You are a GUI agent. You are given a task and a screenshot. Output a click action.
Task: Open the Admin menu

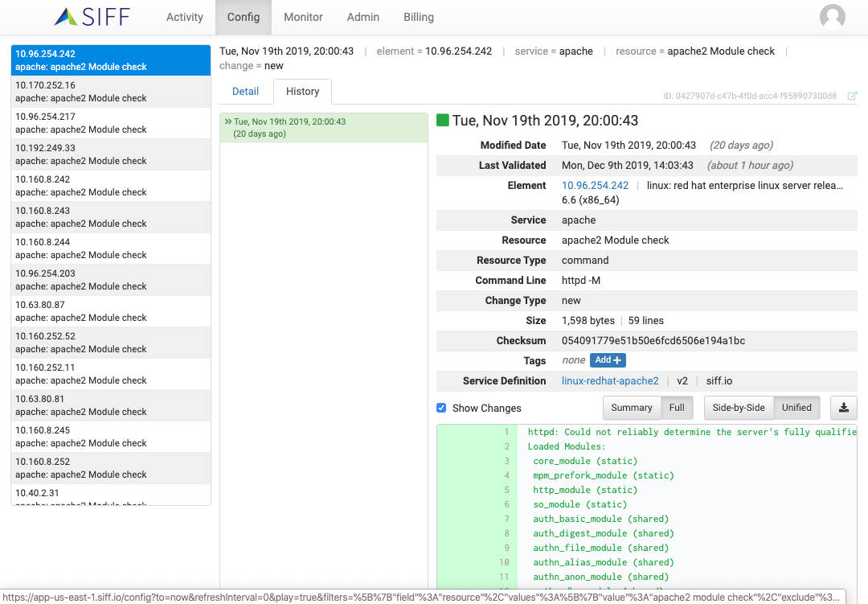click(362, 17)
